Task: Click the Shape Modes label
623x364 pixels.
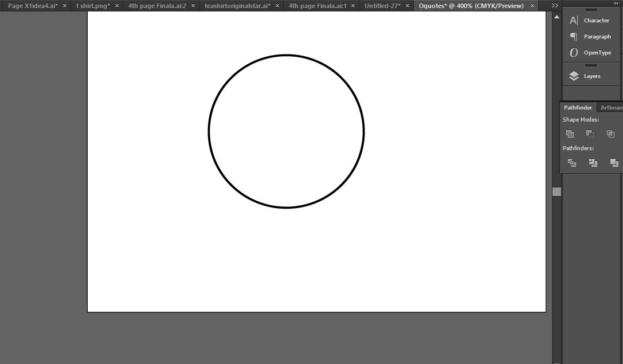Action: (581, 120)
